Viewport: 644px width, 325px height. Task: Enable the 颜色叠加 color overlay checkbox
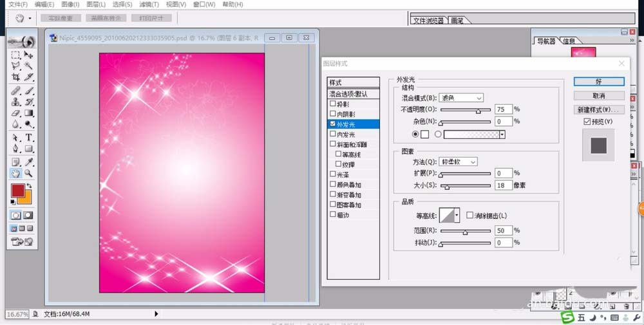[x=333, y=184]
